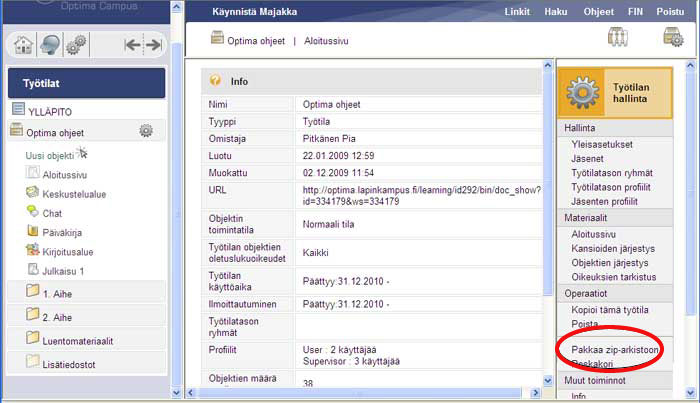Image resolution: width=700 pixels, height=403 pixels.
Task: Click the Info question mark icon
Action: [214, 82]
